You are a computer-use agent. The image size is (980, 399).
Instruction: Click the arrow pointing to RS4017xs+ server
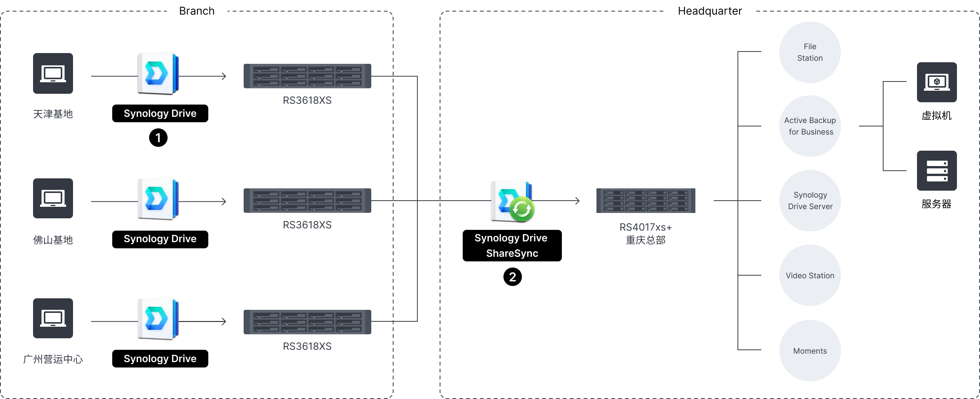[x=576, y=201]
